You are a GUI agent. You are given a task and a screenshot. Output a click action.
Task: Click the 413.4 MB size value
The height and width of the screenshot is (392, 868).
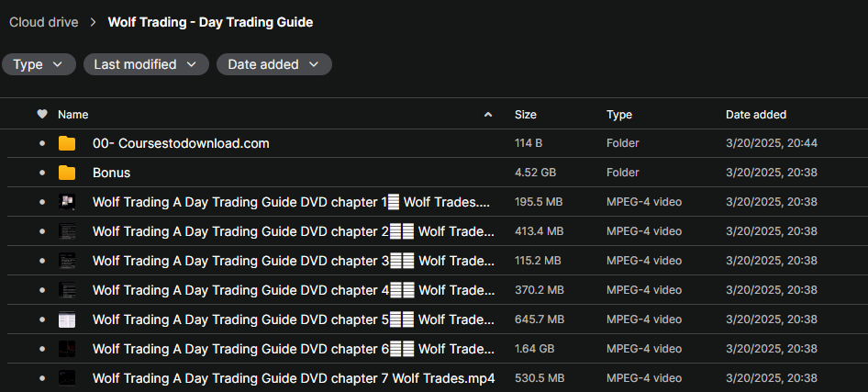coord(540,231)
